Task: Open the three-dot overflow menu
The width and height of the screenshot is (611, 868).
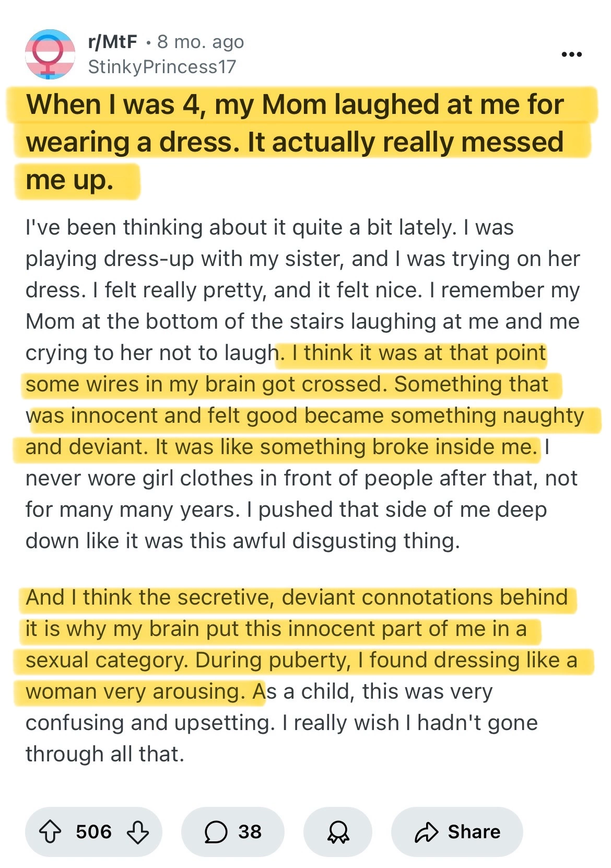Action: (x=572, y=54)
